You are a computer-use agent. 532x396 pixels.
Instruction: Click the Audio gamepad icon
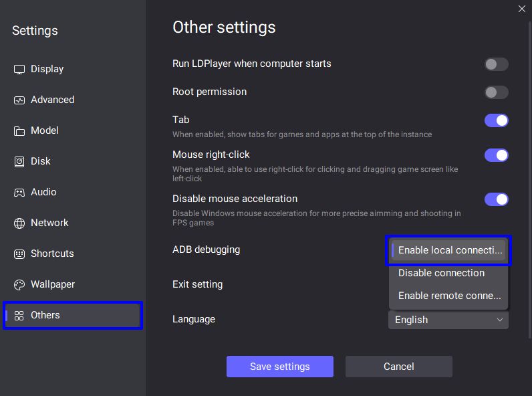click(x=19, y=193)
